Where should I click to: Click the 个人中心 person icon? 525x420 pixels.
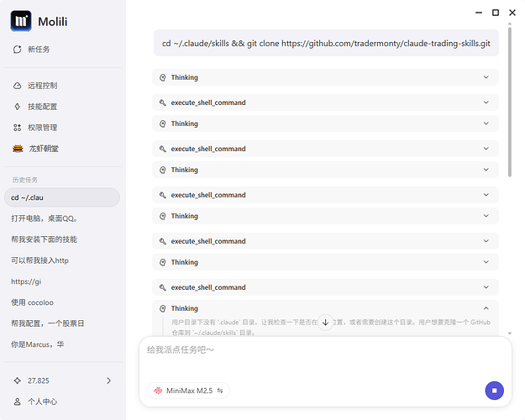tap(18, 402)
